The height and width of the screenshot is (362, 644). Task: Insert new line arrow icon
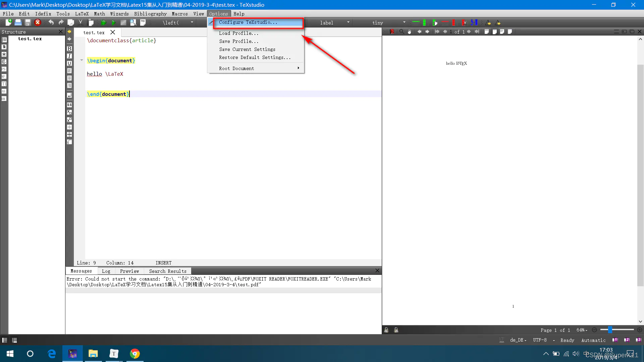click(x=69, y=95)
